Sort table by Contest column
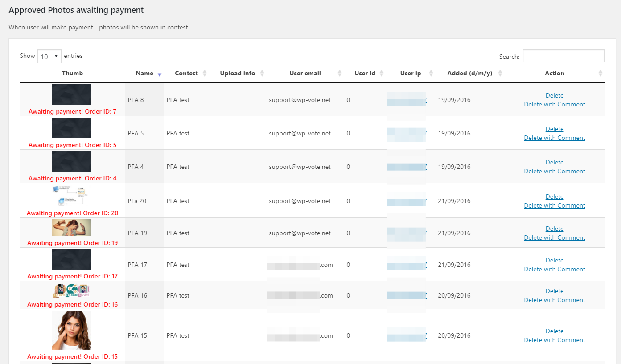The image size is (621, 364). click(x=186, y=73)
